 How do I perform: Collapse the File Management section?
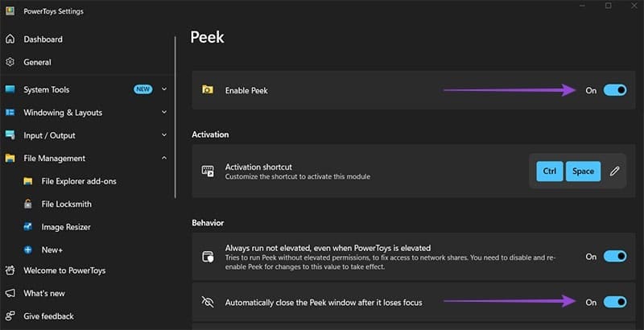click(164, 159)
